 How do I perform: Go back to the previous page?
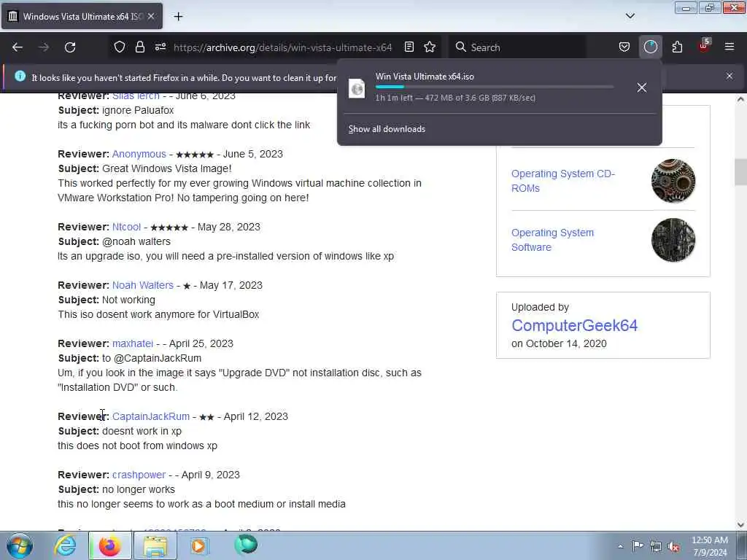18,47
